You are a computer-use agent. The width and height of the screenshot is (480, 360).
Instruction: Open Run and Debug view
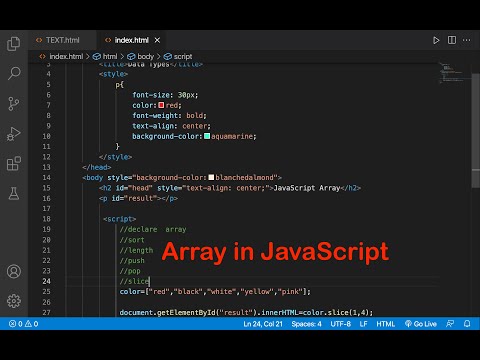pos(14,134)
